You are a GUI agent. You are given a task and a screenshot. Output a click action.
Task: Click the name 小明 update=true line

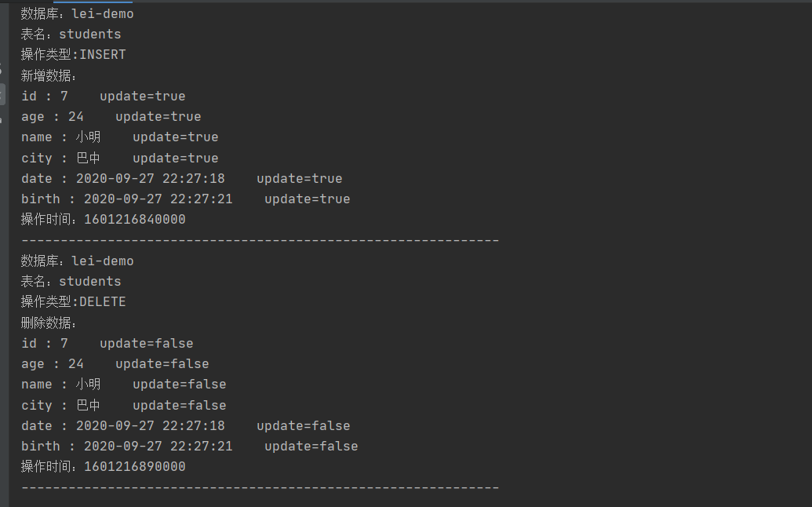pyautogui.click(x=119, y=137)
